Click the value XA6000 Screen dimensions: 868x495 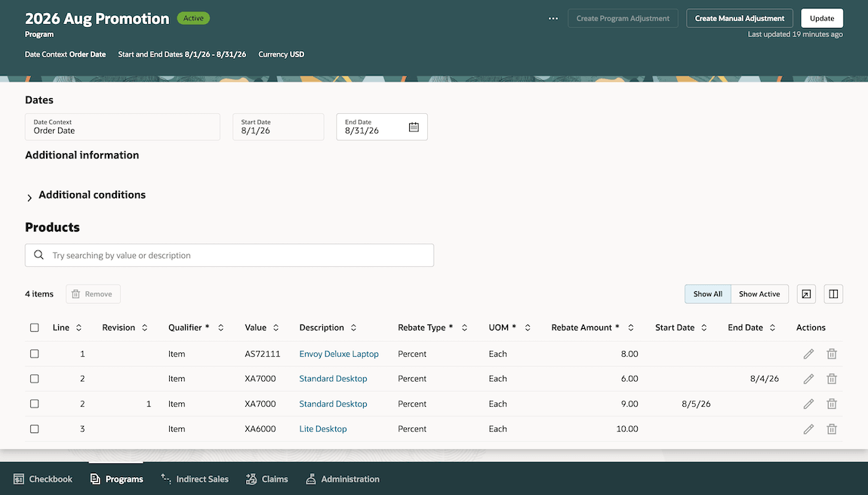tap(260, 429)
